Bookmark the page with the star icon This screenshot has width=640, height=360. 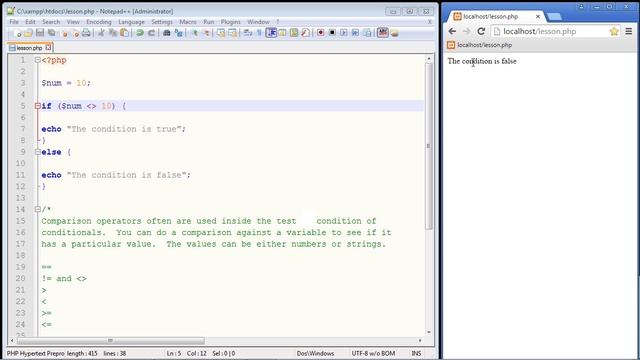click(614, 31)
